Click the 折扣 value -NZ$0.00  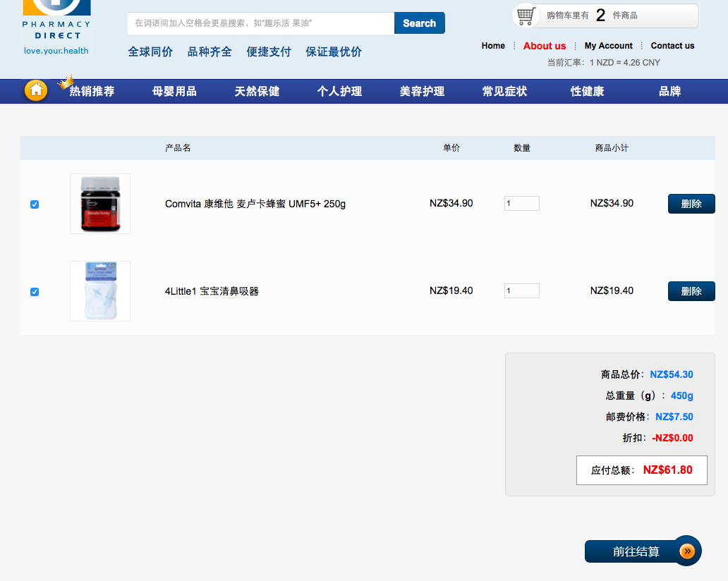672,438
